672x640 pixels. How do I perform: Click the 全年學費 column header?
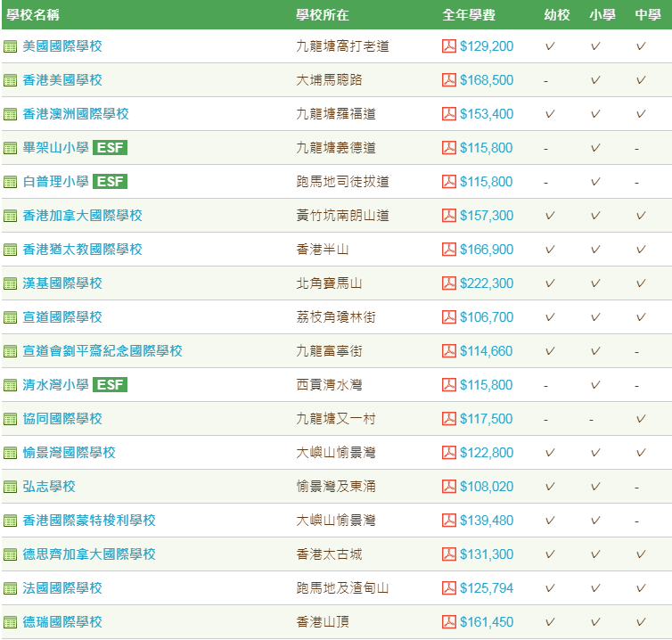469,15
